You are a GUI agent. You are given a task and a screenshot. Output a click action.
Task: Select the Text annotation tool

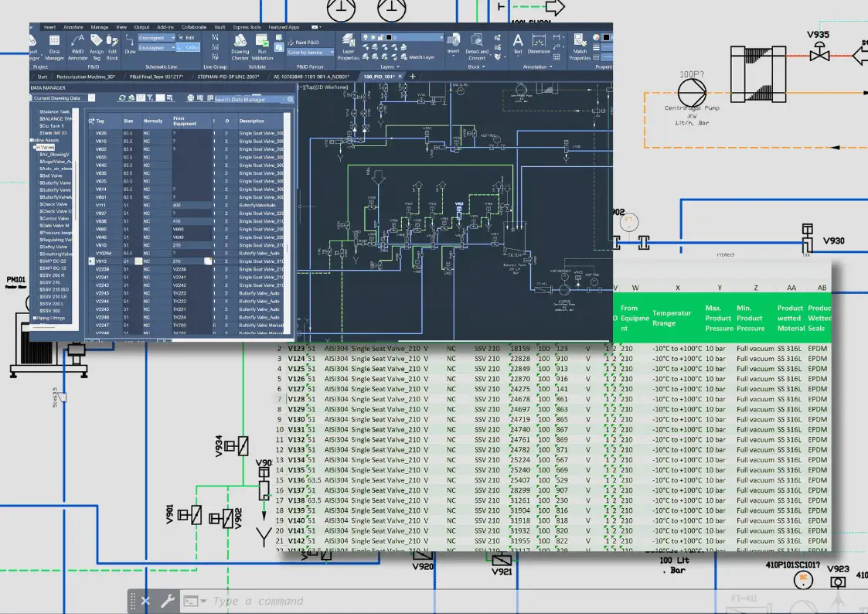pos(518,44)
